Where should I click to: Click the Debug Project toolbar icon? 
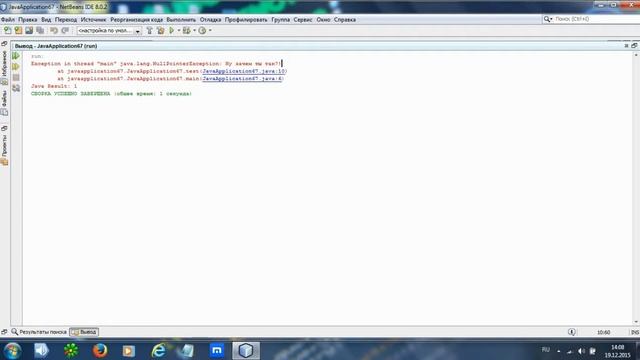[x=187, y=31]
